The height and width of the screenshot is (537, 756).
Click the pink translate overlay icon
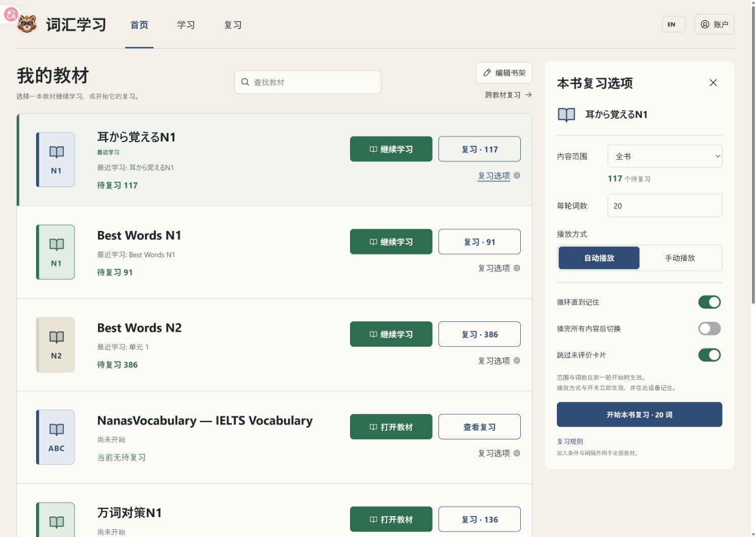(11, 14)
